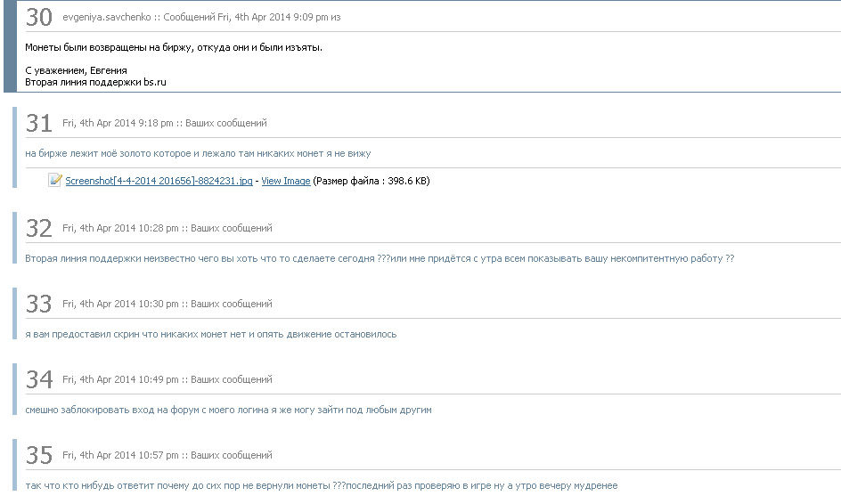Click the message number 34
The image size is (841, 504).
point(39,379)
